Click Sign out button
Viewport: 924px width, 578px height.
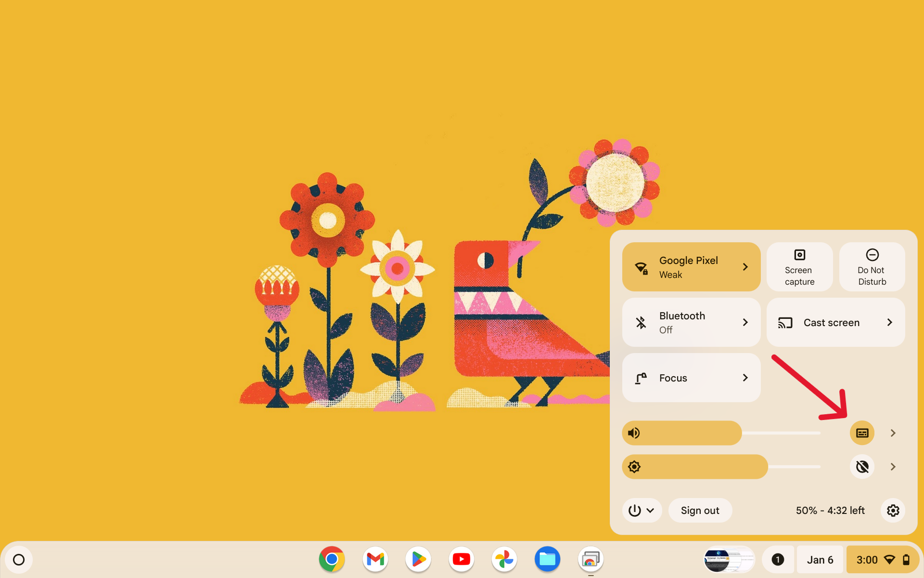point(701,510)
